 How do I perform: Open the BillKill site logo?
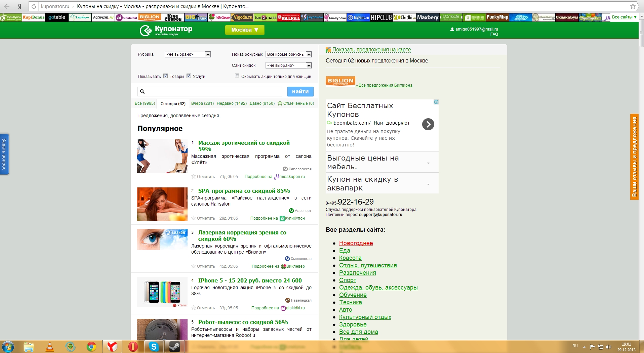(289, 17)
